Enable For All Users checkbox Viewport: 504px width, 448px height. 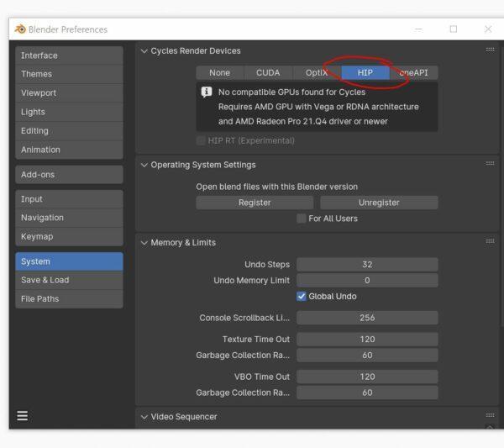click(x=302, y=219)
